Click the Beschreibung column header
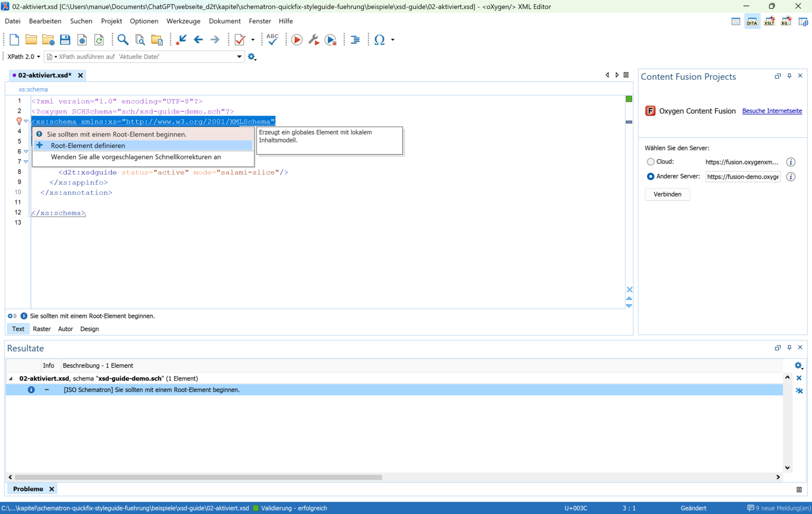 point(98,366)
